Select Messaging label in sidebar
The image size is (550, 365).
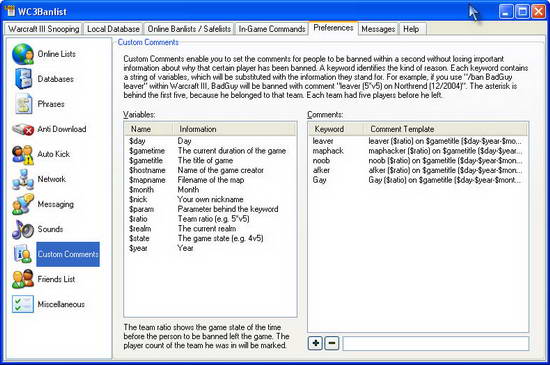point(55,204)
